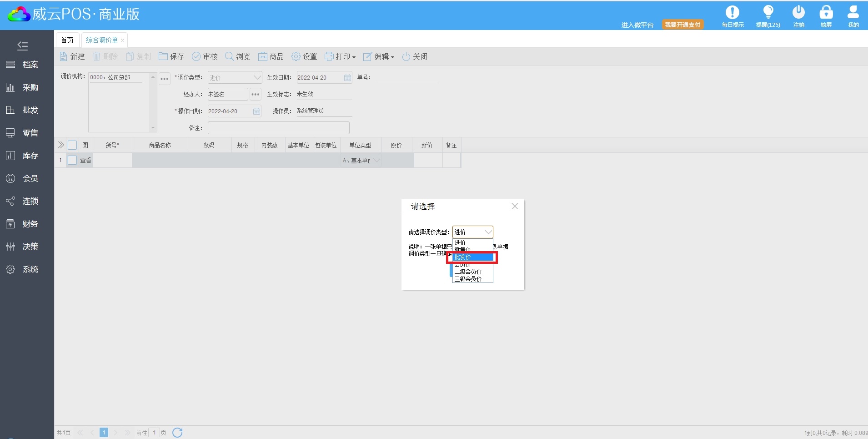Click the 审核 audit toolbar button
Viewport: 868px width, 439px height.
[x=205, y=56]
